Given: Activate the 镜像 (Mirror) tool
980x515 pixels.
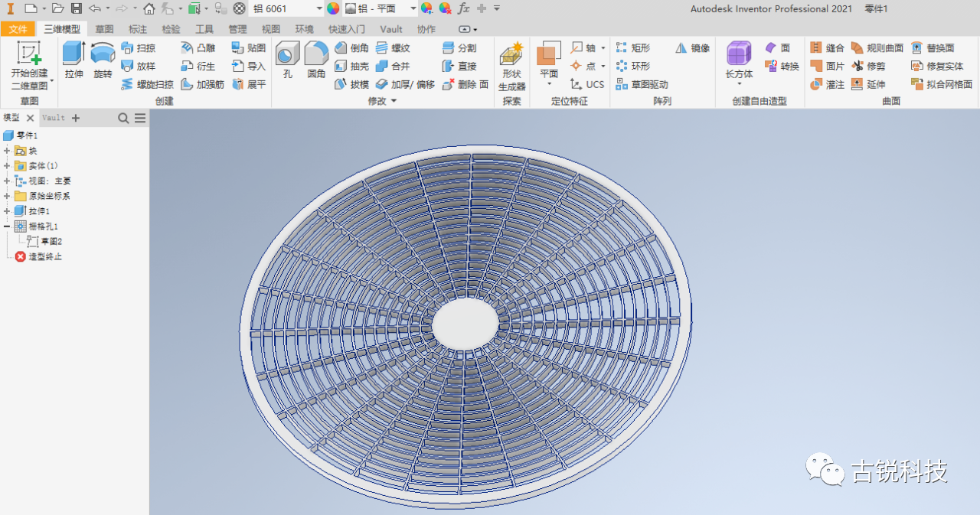Looking at the screenshot, I should [692, 47].
